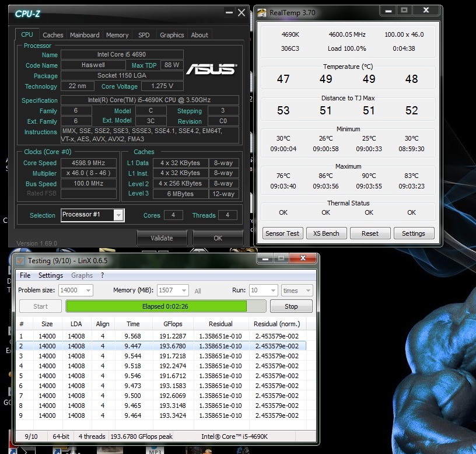Open RealTemp Settings
This screenshot has height=454, width=476.
pyautogui.click(x=414, y=233)
